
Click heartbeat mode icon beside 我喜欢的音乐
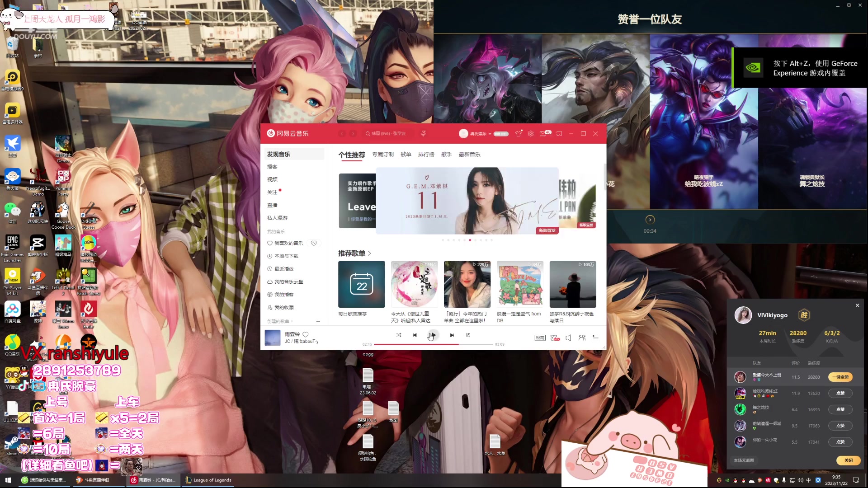click(x=314, y=243)
